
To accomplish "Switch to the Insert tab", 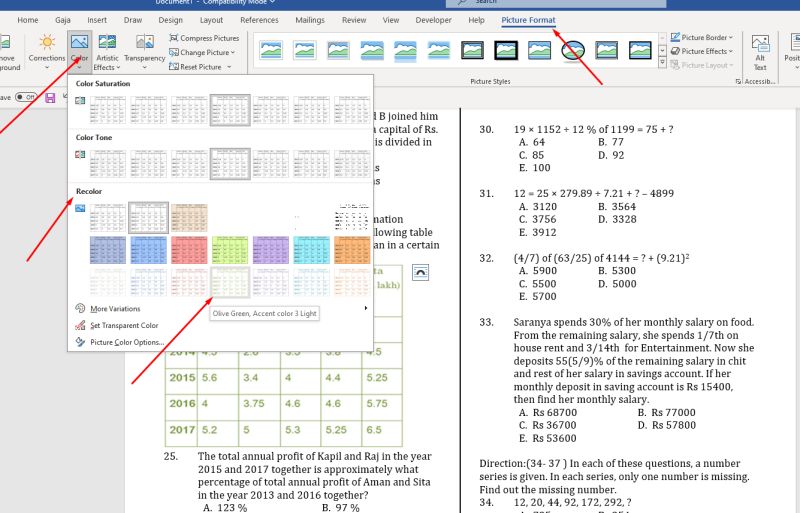I will tap(97, 20).
